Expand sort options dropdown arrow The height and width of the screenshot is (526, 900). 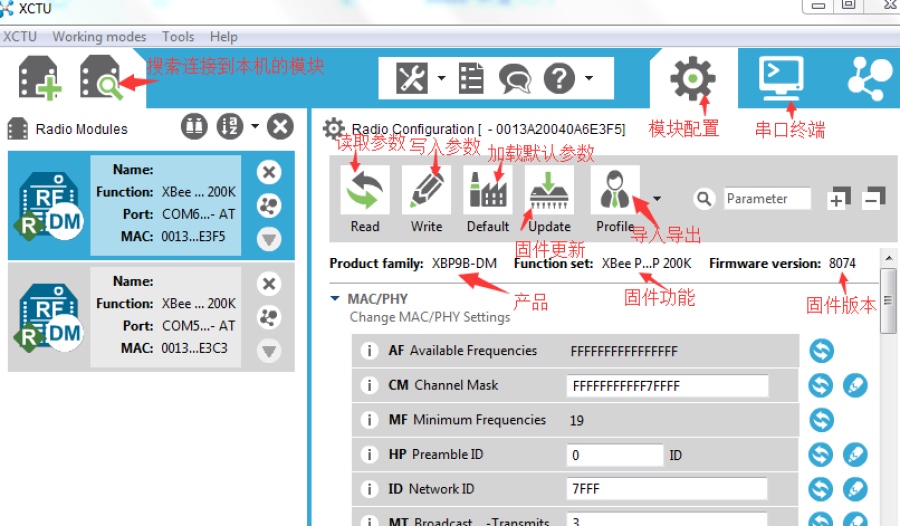click(255, 126)
